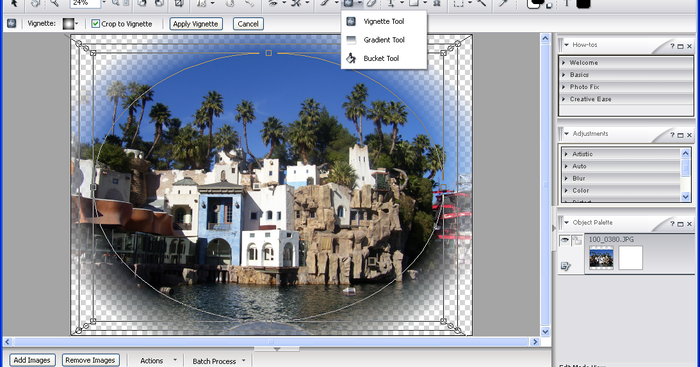Screen dimensions: 700x367
Task: Open help for How-tos panel
Action: tap(672, 46)
